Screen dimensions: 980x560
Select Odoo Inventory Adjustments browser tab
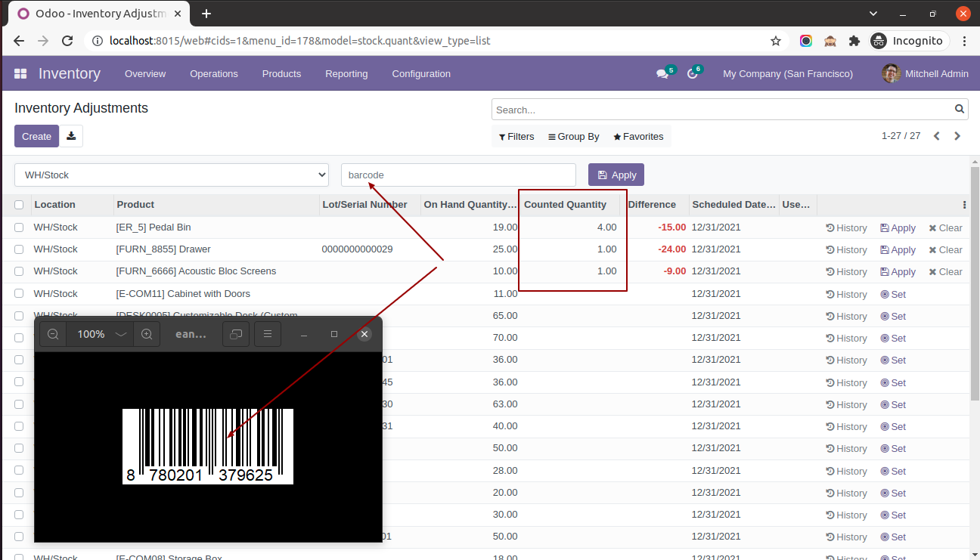[99, 14]
